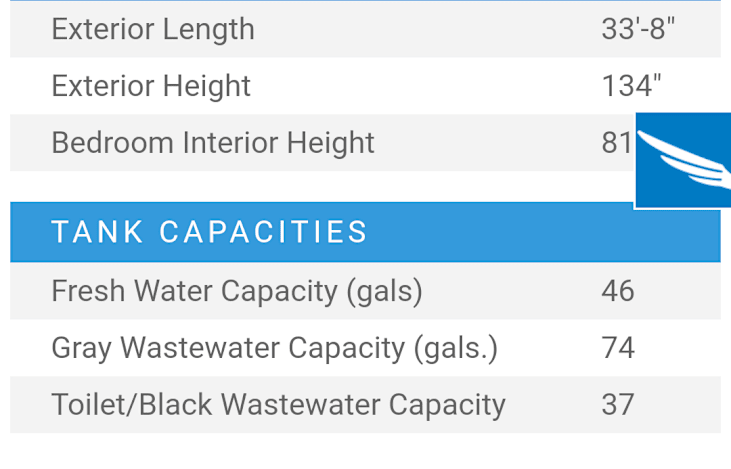
Task: Select the Exterior Height row label
Action: click(x=151, y=86)
